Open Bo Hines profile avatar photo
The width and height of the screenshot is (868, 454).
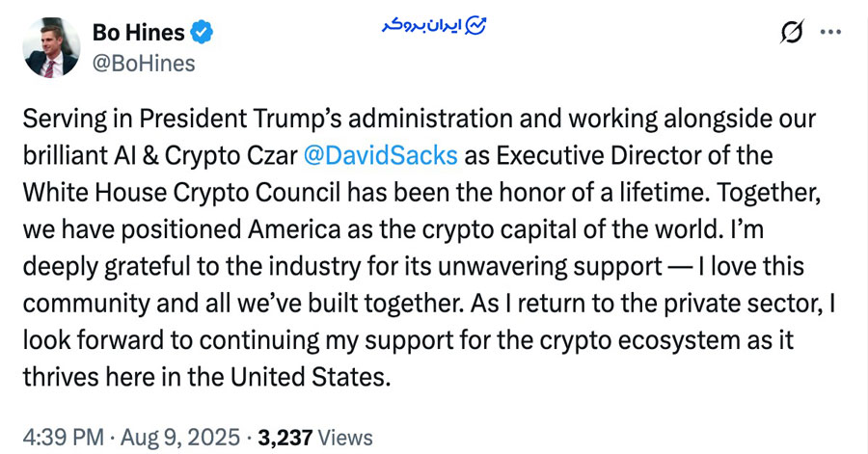[x=51, y=47]
